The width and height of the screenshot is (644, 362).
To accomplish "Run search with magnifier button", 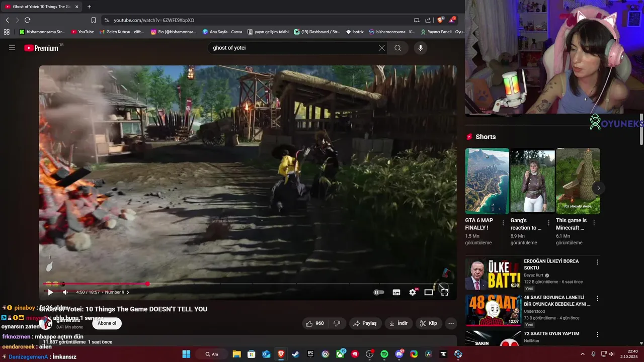I will tap(397, 48).
